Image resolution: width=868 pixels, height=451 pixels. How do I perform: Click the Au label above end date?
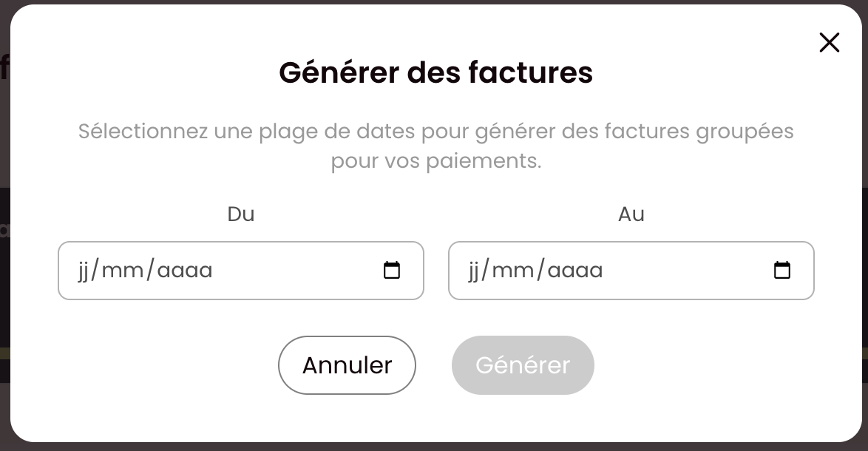[631, 214]
